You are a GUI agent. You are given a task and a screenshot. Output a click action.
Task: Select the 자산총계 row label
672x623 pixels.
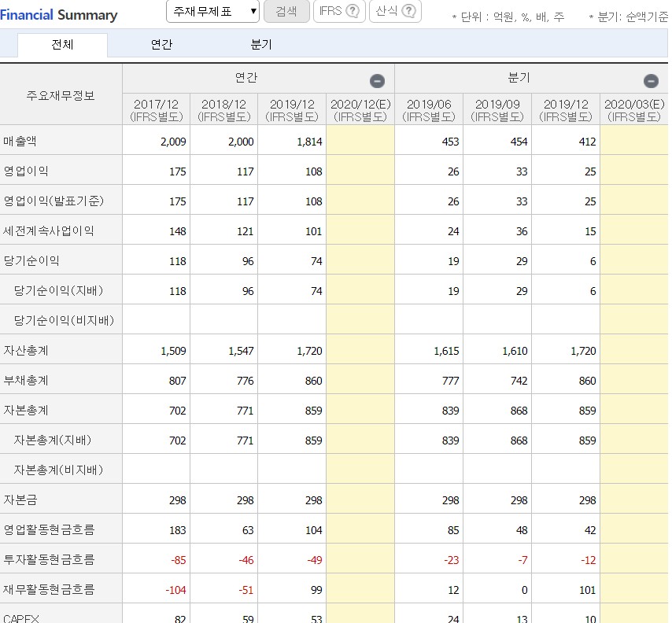coord(26,351)
